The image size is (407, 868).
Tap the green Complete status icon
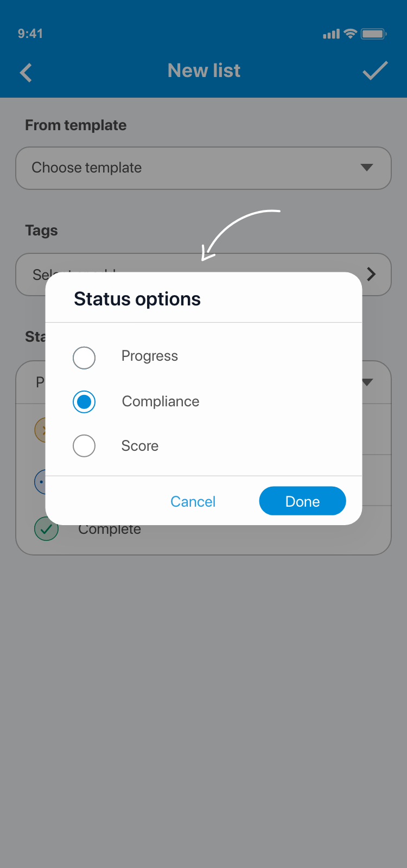tap(46, 529)
